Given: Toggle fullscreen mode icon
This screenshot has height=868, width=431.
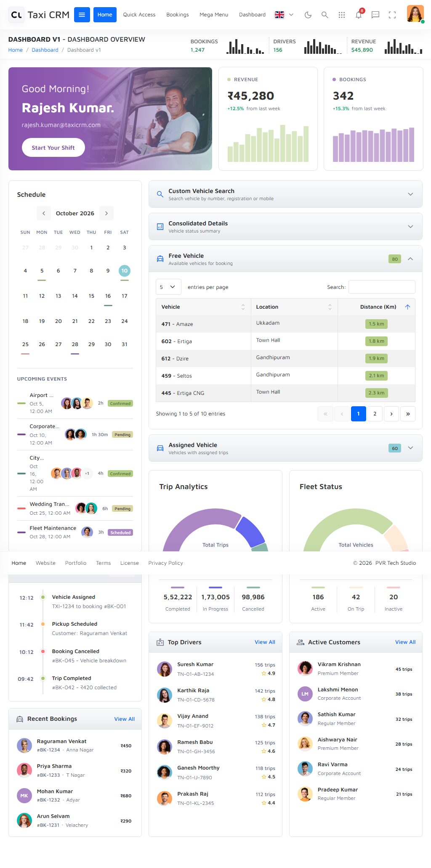Looking at the screenshot, I should click(392, 15).
